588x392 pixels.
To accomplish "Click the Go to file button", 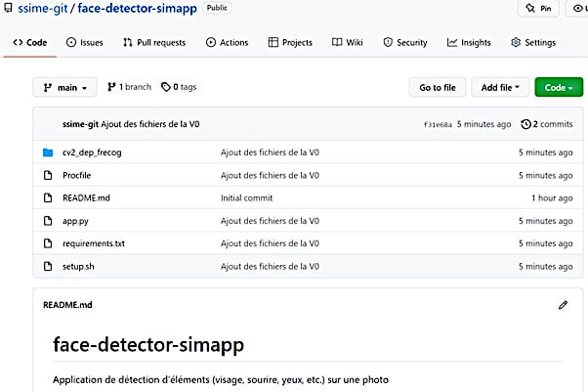I will [438, 87].
